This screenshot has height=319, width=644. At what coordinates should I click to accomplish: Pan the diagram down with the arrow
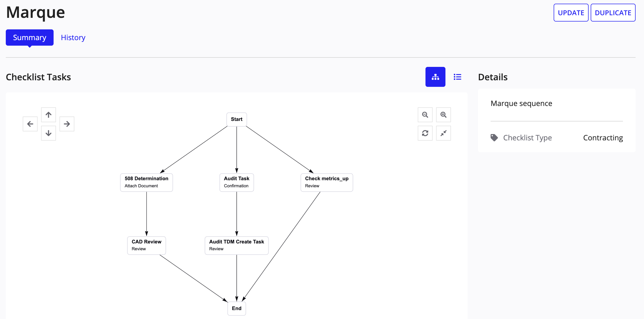[49, 133]
